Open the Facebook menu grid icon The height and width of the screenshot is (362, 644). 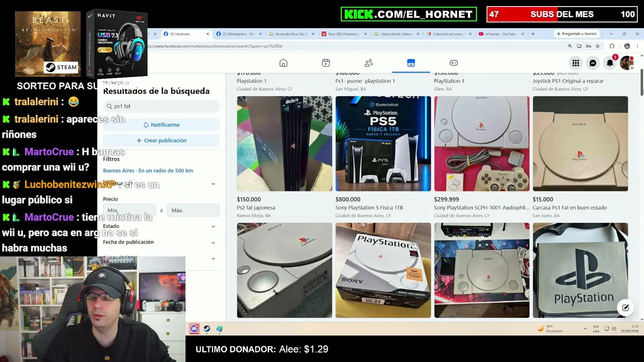pos(576,63)
